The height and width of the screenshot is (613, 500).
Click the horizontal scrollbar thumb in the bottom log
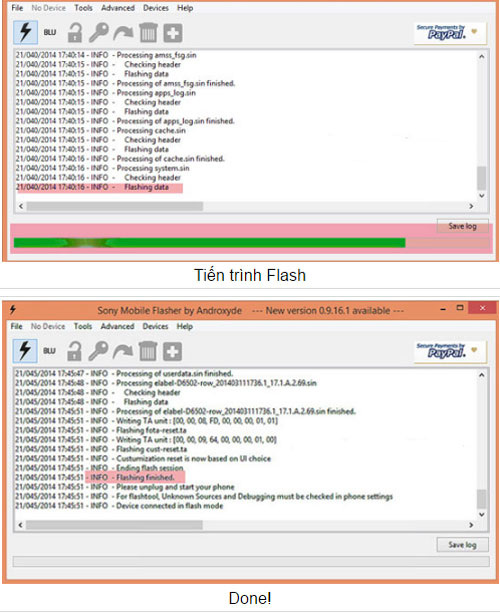coord(114,525)
